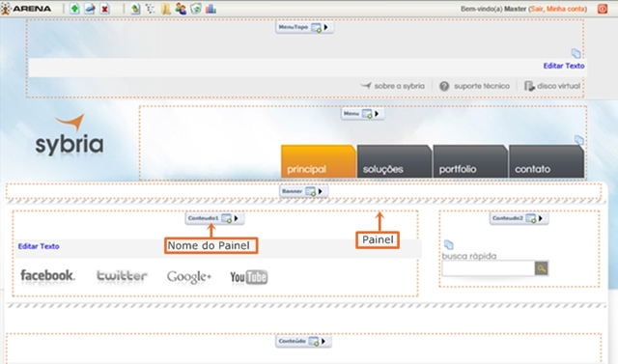This screenshot has width=618, height=364.
Task: Click the twitter logo
Action: pos(122,276)
